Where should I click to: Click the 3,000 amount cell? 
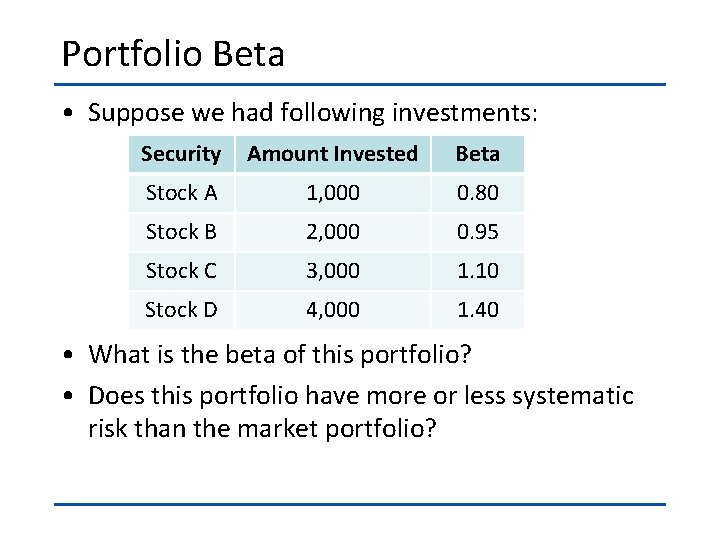pyautogui.click(x=332, y=270)
